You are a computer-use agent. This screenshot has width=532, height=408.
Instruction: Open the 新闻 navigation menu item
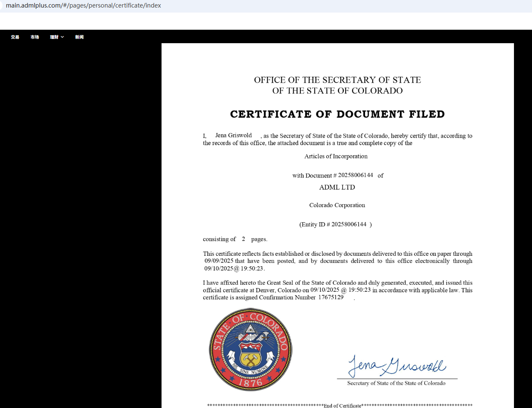[x=79, y=37]
